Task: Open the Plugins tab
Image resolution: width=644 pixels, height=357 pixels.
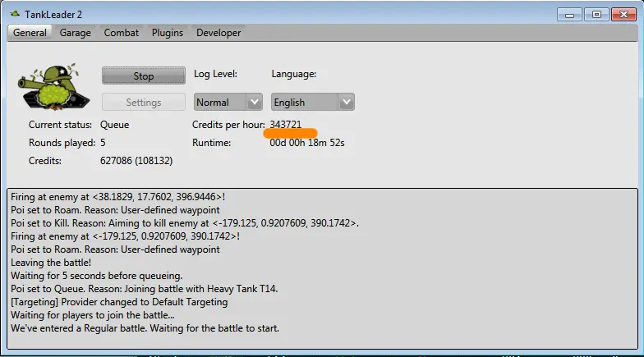Action: tap(168, 33)
